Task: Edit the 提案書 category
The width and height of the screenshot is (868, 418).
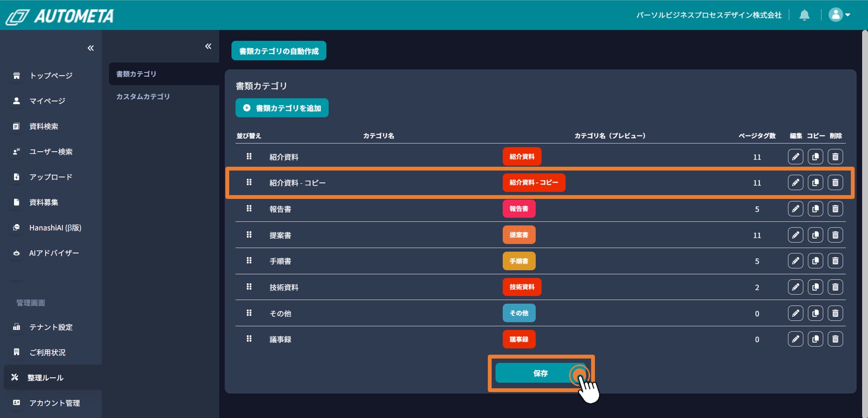Action: pyautogui.click(x=795, y=235)
